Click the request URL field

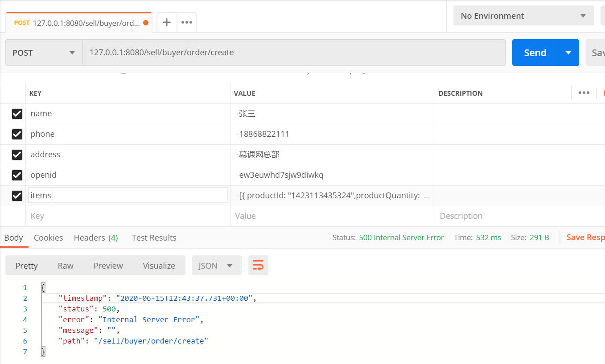(x=294, y=53)
